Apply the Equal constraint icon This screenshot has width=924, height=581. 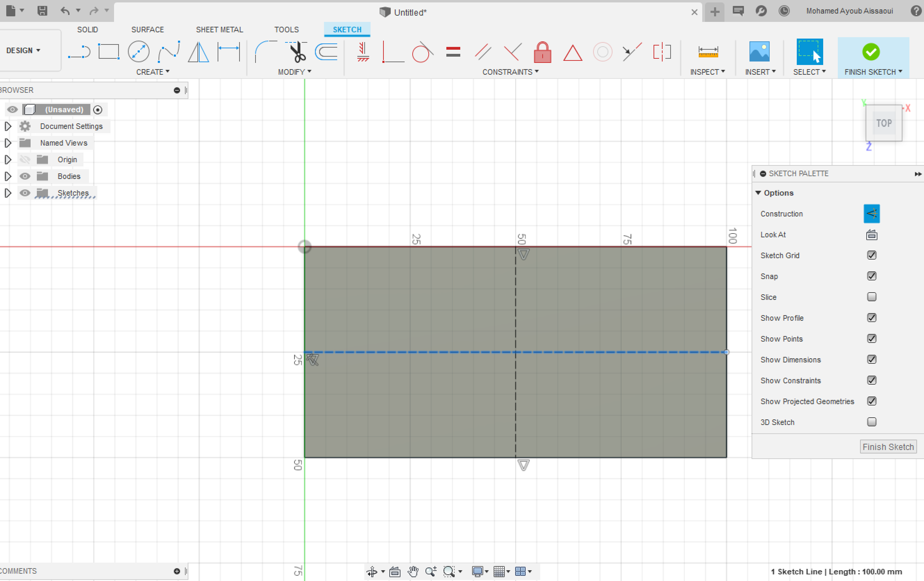pyautogui.click(x=453, y=52)
